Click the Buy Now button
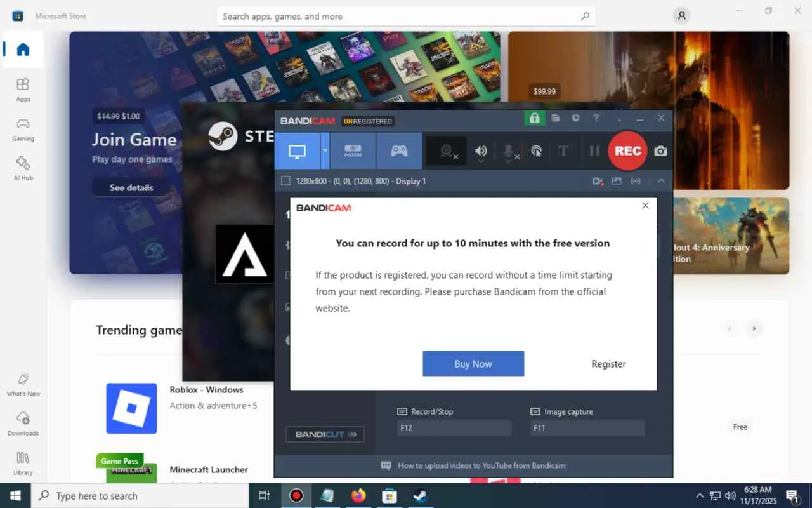 point(473,364)
